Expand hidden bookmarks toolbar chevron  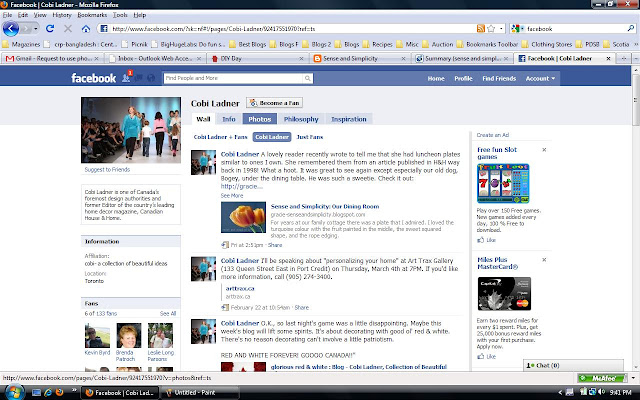tap(636, 44)
